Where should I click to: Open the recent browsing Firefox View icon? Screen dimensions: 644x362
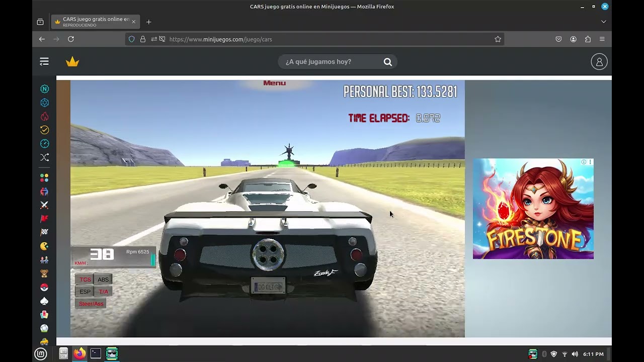pos(40,22)
